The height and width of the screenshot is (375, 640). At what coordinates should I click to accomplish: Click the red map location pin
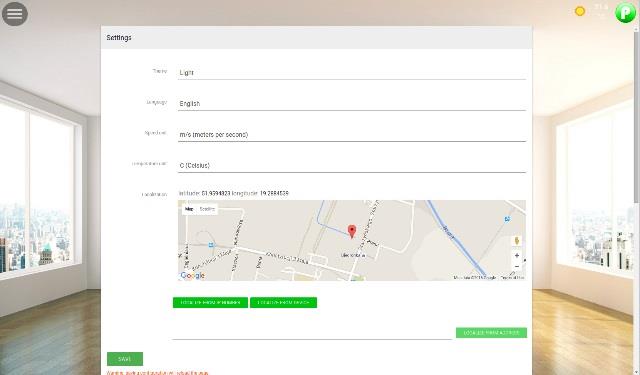point(351,231)
